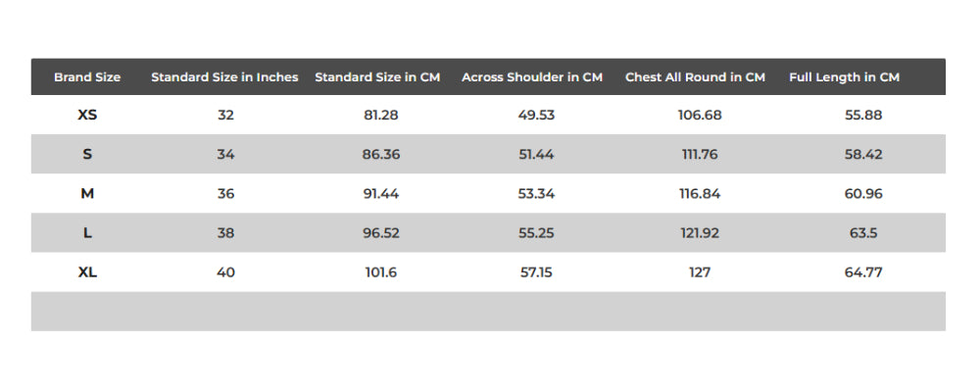Select the M brand size cell
This screenshot has width=980, height=392.
(87, 193)
